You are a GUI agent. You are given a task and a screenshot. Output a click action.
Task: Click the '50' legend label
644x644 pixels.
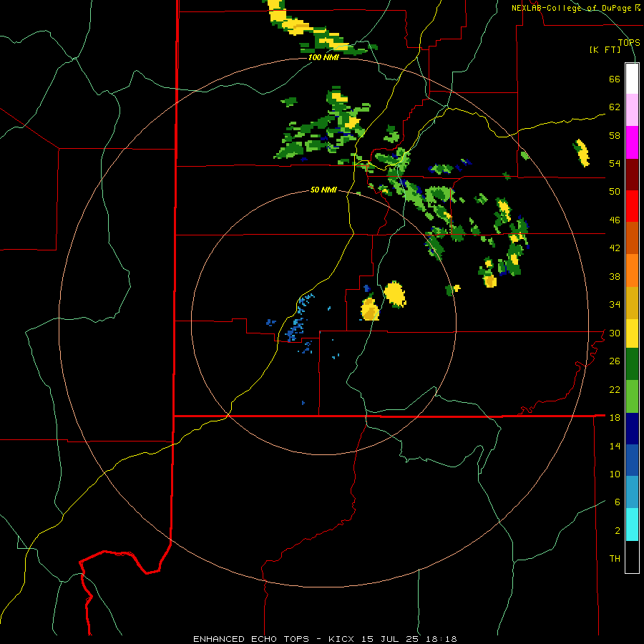point(615,192)
